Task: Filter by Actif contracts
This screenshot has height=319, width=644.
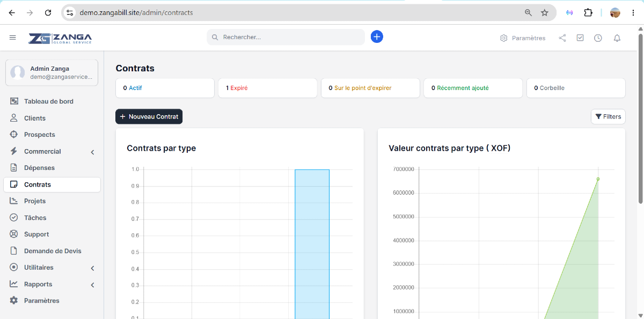Action: 165,88
